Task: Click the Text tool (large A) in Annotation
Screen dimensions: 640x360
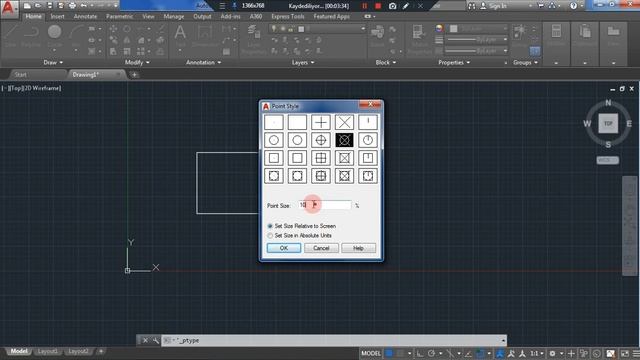Action: coord(180,33)
